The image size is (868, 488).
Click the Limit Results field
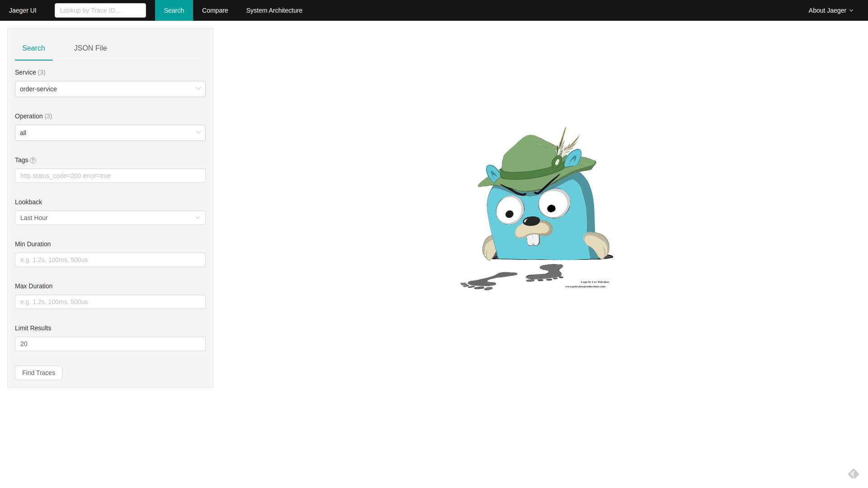coord(110,344)
